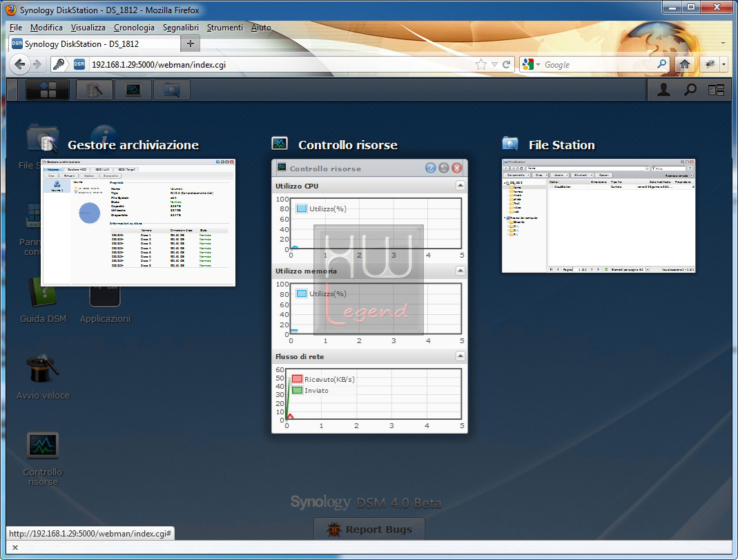This screenshot has width=738, height=560.
Task: Open the list all tabs dropdown
Action: coord(723,44)
